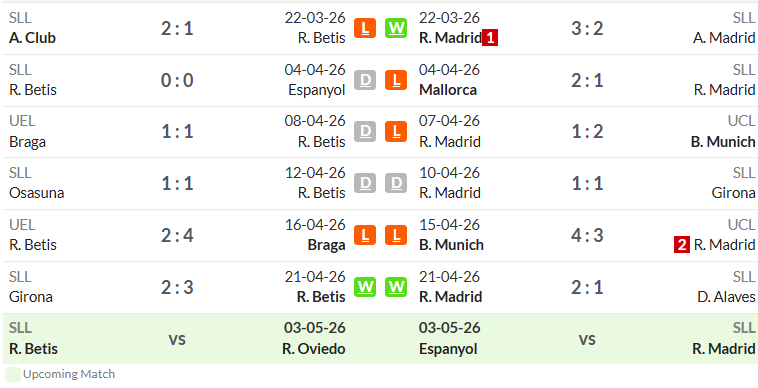Open upcoming Espanyol vs R. Madrid match
This screenshot has height=388, width=758.
[x=587, y=339]
